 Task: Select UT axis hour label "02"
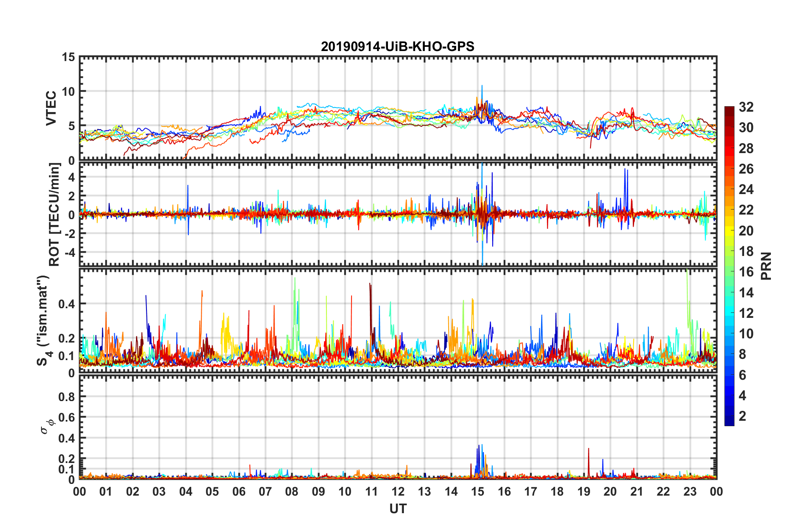(133, 491)
